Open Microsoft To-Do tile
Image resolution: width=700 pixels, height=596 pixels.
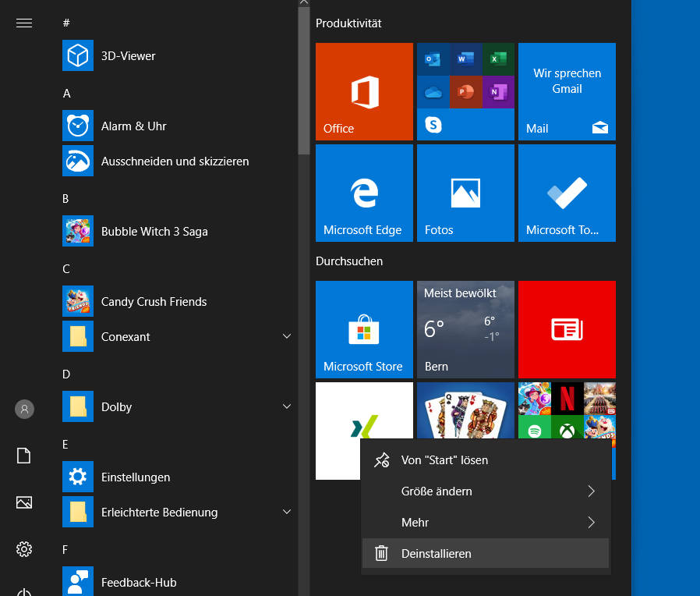coord(567,193)
